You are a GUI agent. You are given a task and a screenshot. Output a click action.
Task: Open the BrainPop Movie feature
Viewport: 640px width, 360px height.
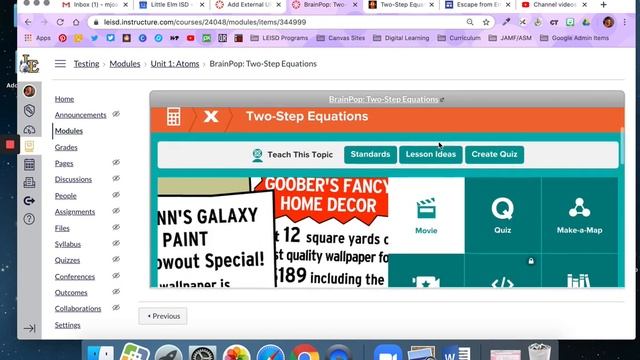(x=426, y=216)
